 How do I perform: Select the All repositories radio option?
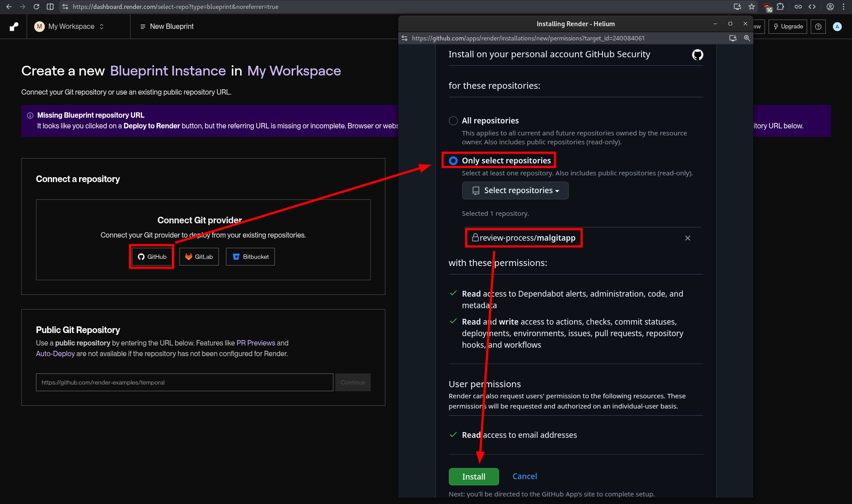pyautogui.click(x=453, y=121)
